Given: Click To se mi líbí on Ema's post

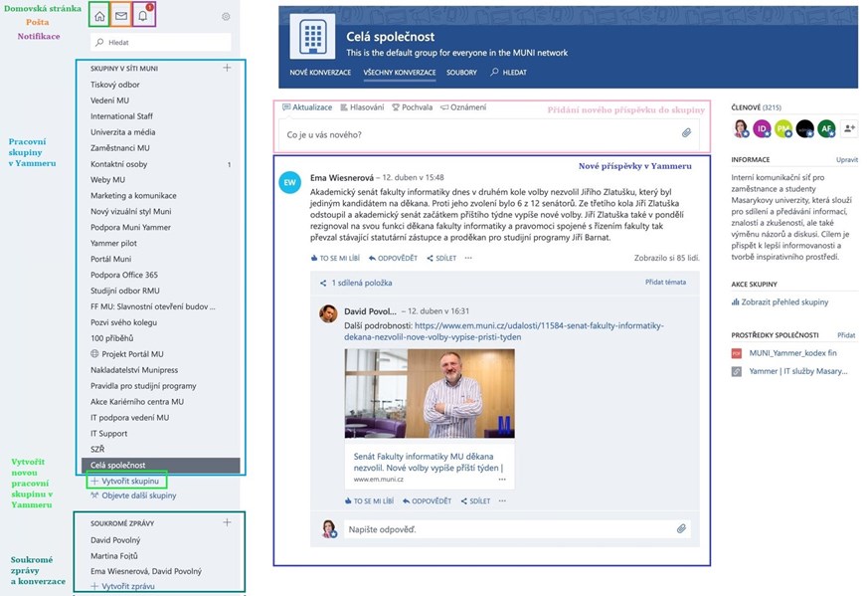Looking at the screenshot, I should click(335, 258).
